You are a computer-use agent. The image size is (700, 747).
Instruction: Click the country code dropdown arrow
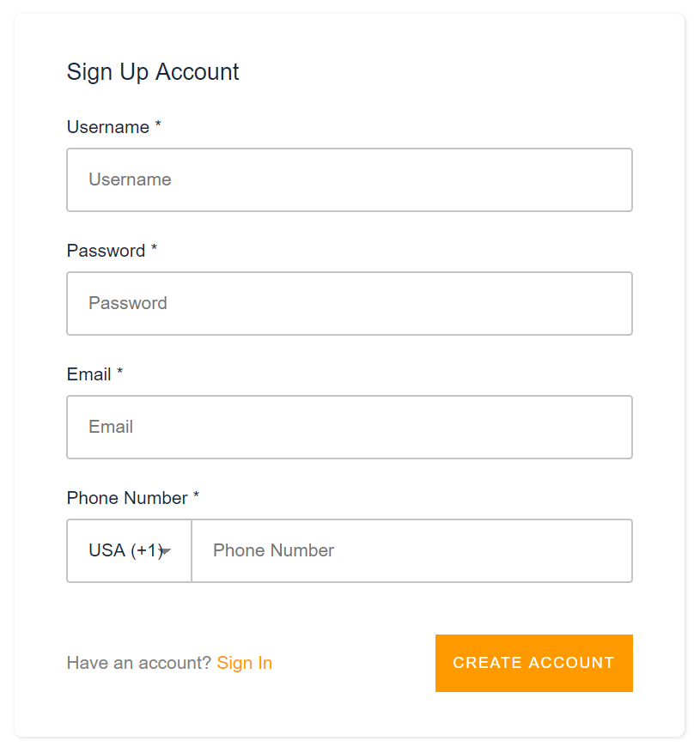pos(166,551)
